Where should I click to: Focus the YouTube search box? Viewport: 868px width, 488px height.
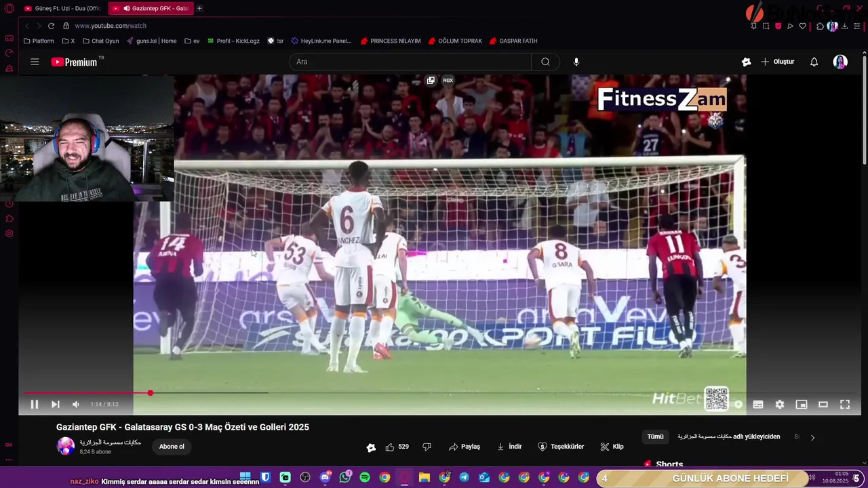coord(410,62)
